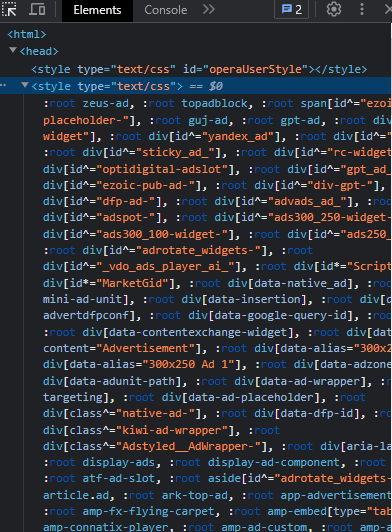Switch to the Elements tab
Viewport: 392px width, 532px height.
(97, 10)
